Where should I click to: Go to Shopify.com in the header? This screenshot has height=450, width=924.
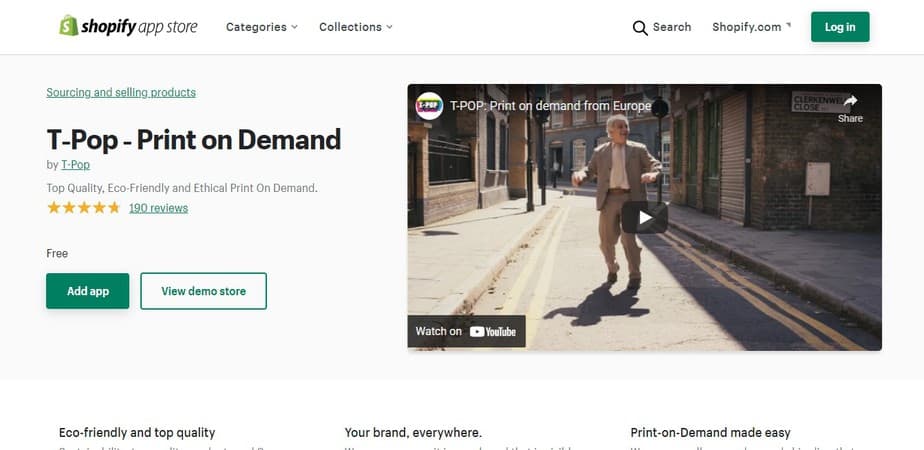point(746,27)
